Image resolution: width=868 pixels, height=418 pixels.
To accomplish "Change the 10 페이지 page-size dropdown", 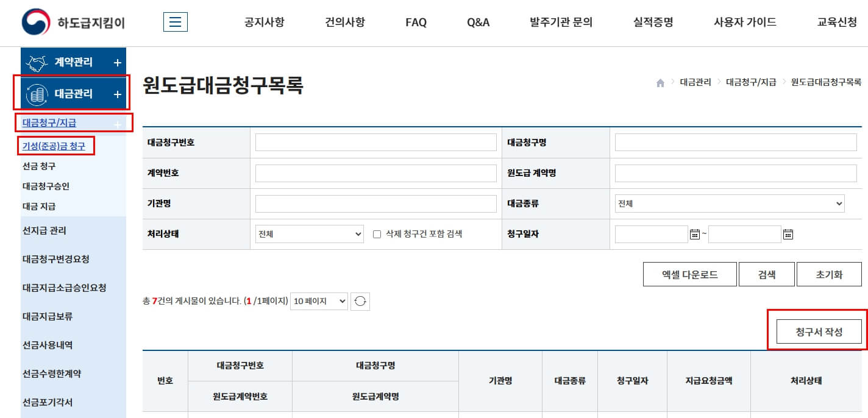I will point(319,301).
